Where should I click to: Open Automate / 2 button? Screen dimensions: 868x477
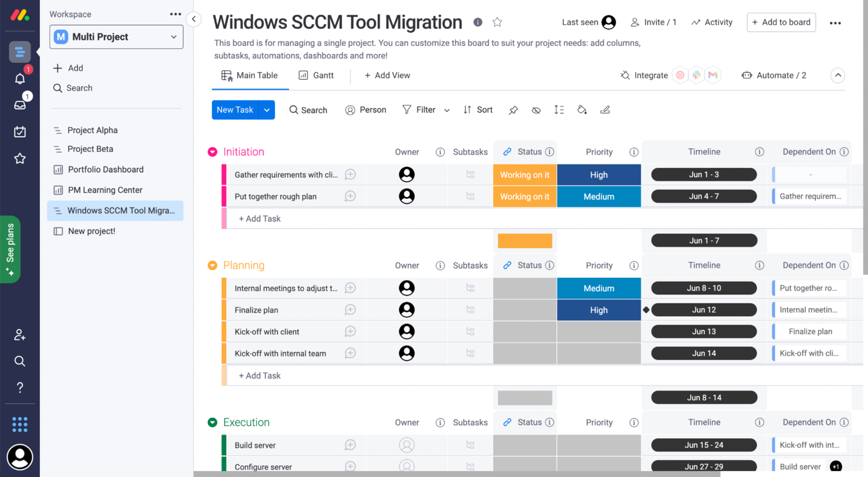click(x=774, y=75)
